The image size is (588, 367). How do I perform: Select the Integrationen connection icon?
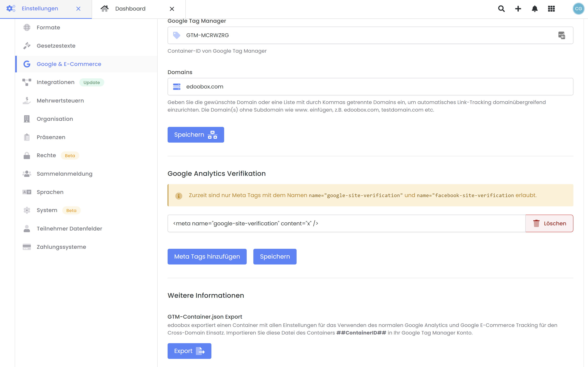tap(27, 82)
